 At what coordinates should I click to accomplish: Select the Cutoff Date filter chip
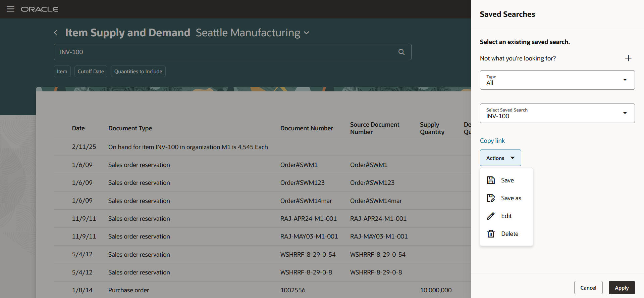pos(91,72)
